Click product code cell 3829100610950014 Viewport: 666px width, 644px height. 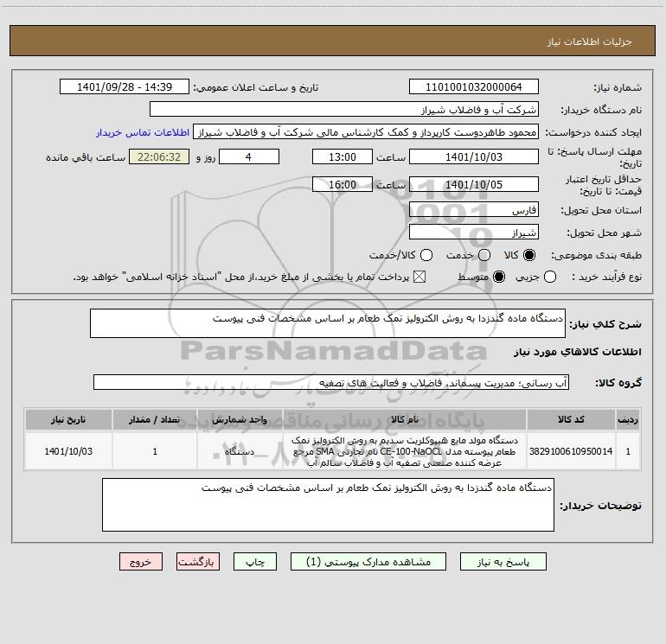coord(571,451)
